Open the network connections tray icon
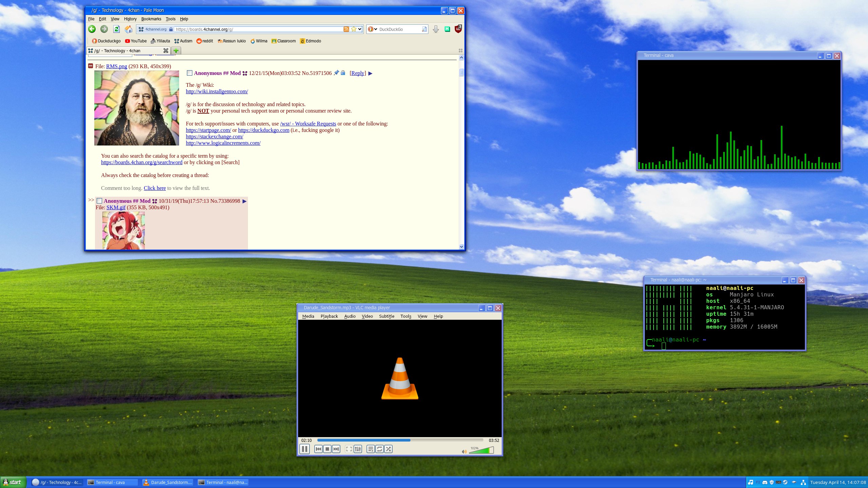 coord(803,482)
